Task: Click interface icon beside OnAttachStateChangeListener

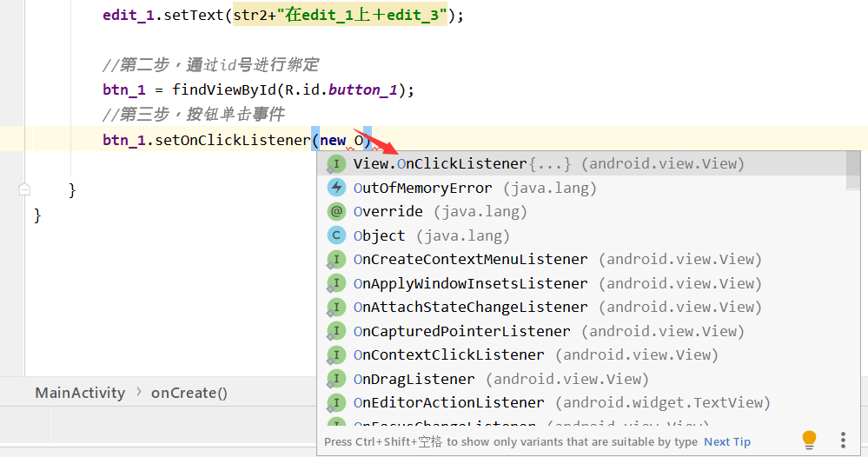Action: [x=336, y=307]
